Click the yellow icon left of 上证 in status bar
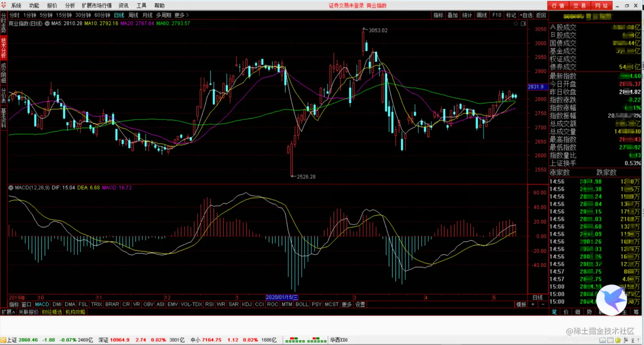644x345 pixels. pyautogui.click(x=3, y=340)
